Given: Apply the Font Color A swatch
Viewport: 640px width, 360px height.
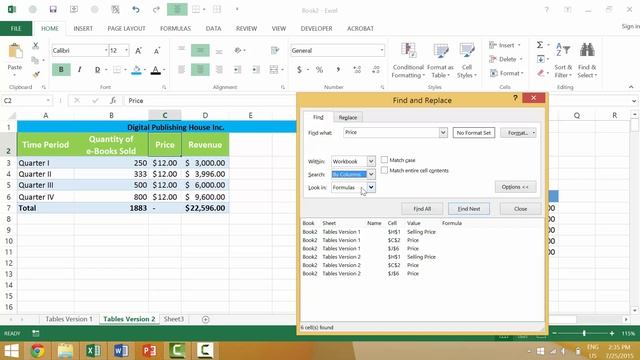Looking at the screenshot, I should 156,70.
